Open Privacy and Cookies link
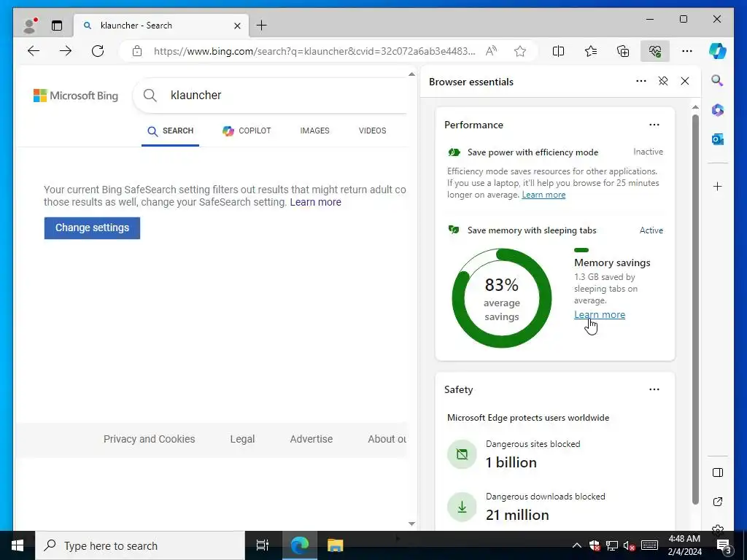Viewport: 747px width, 560px height. [x=149, y=439]
